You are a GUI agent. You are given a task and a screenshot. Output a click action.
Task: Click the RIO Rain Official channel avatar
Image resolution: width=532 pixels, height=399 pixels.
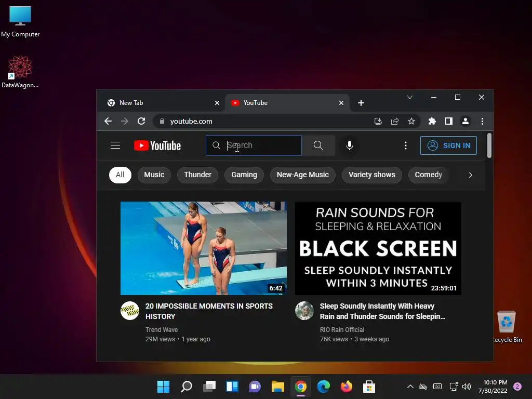pos(304,311)
